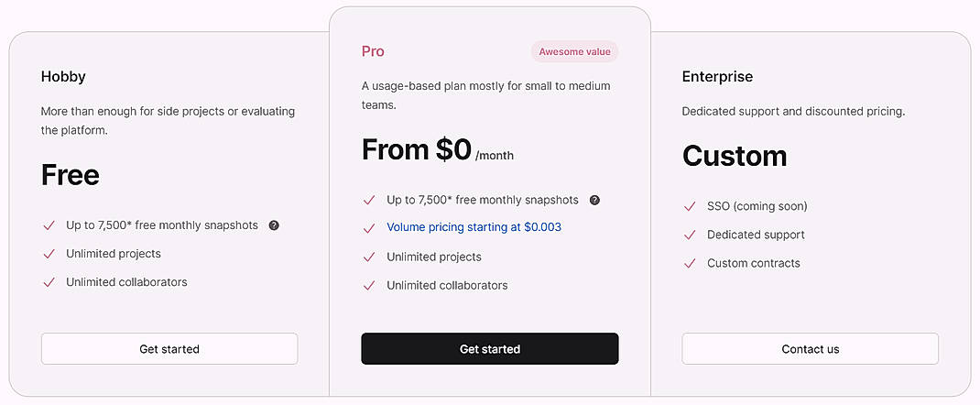Click the checkmark next to SSO (coming soon)

(690, 207)
